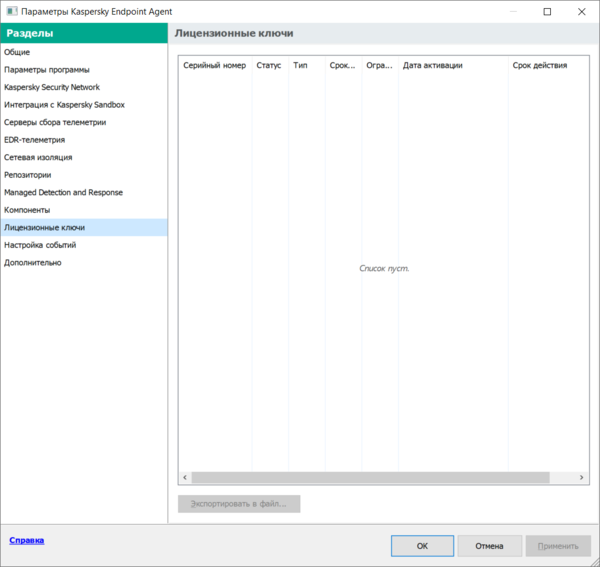Image resolution: width=600 pixels, height=567 pixels.
Task: Confirm with the OK button
Action: click(x=422, y=546)
